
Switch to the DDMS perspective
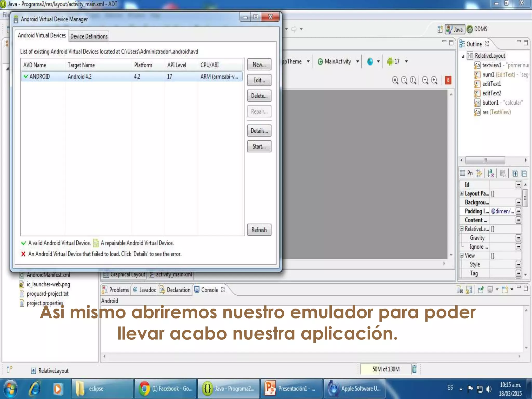(477, 29)
